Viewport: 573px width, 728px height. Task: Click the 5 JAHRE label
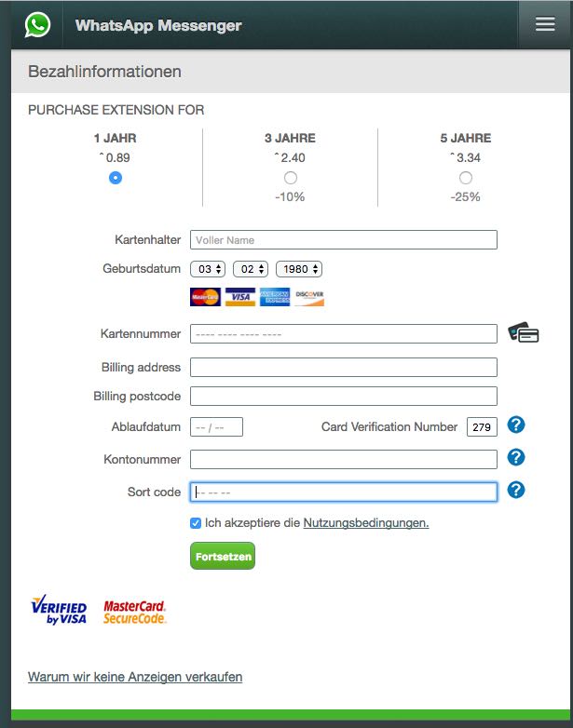tap(466, 138)
